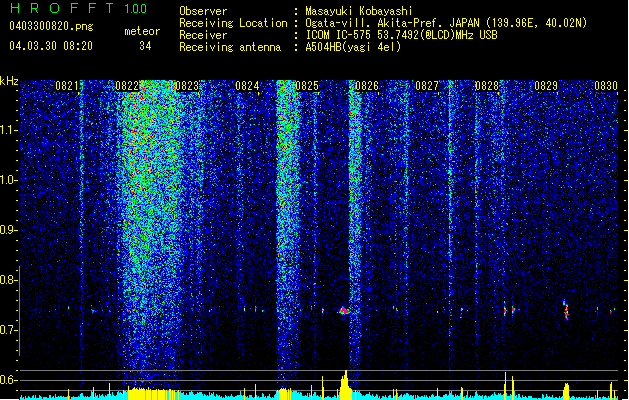Select the 0821 time marker
The image size is (629, 400).
click(x=67, y=86)
